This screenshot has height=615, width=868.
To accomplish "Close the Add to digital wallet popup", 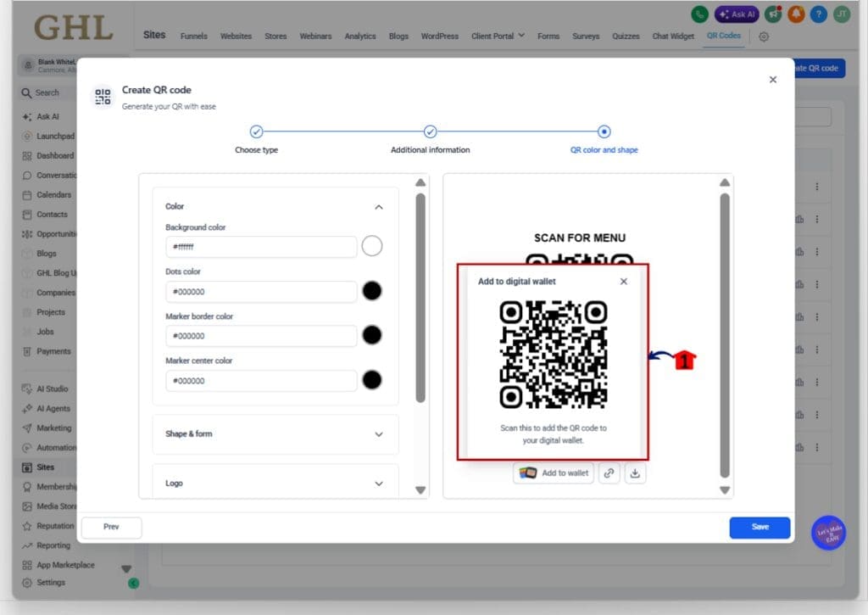I will [x=624, y=282].
